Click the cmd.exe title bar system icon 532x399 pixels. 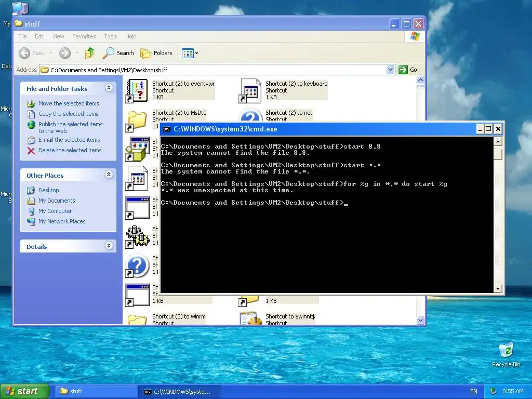[x=166, y=129]
